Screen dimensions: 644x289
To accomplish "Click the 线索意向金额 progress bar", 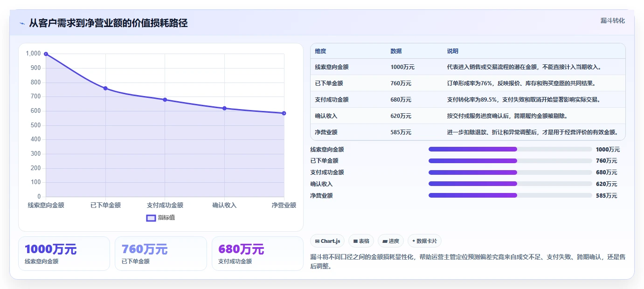I will point(510,149).
